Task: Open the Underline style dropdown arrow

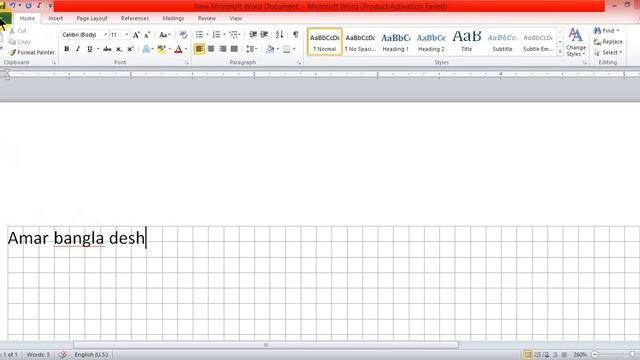Action: click(98, 49)
